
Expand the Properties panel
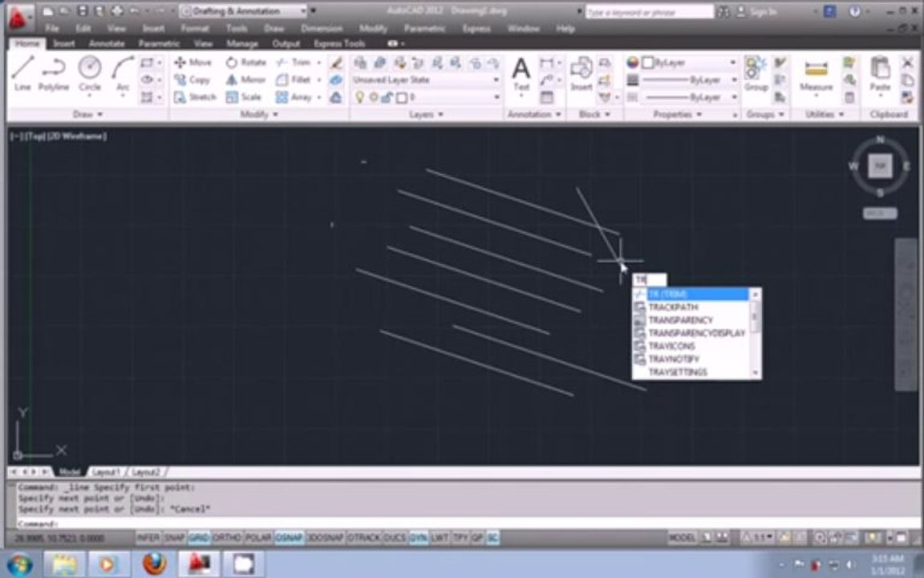click(677, 115)
